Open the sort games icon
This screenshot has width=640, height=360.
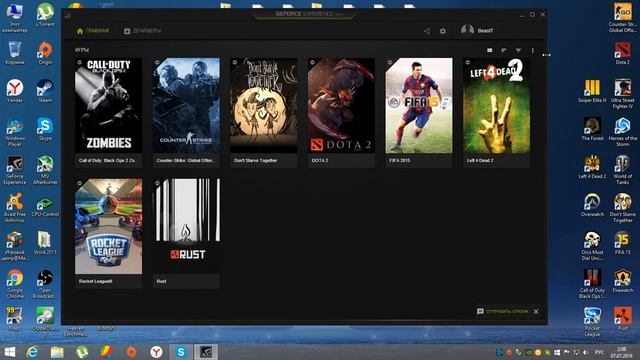click(x=504, y=50)
